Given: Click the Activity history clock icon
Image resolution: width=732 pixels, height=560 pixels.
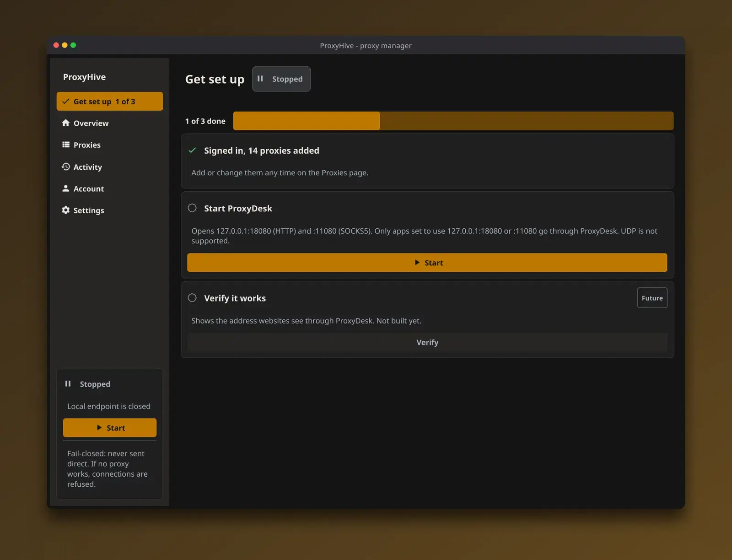Looking at the screenshot, I should [66, 167].
